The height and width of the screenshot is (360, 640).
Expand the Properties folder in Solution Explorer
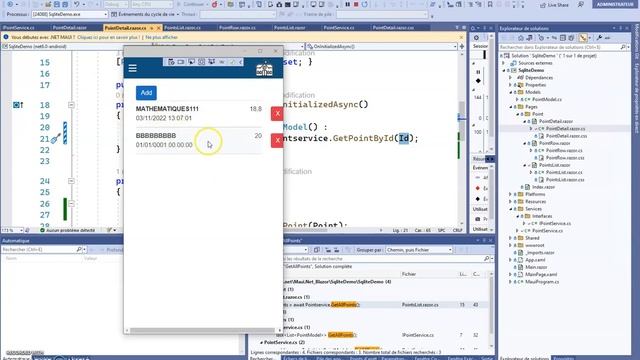tap(510, 85)
